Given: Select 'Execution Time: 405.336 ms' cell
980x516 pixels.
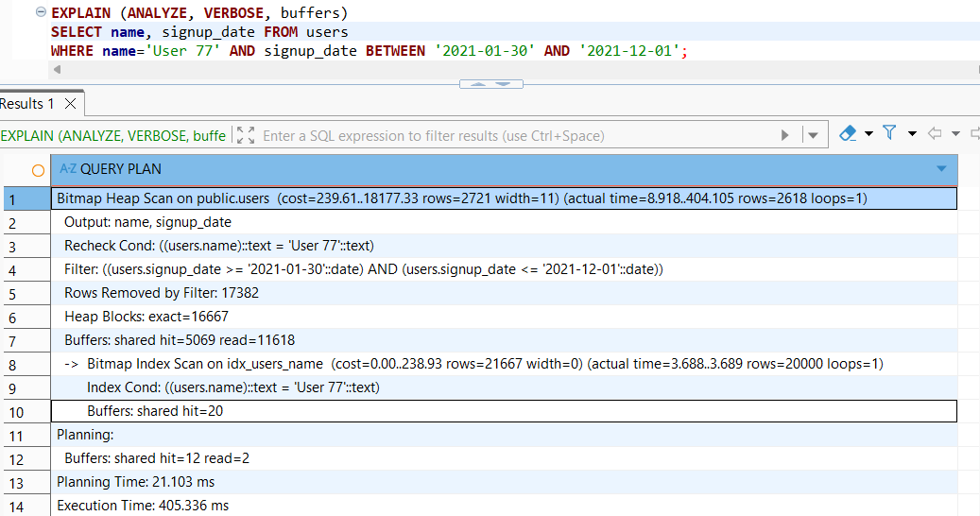Looking at the screenshot, I should click(504, 506).
